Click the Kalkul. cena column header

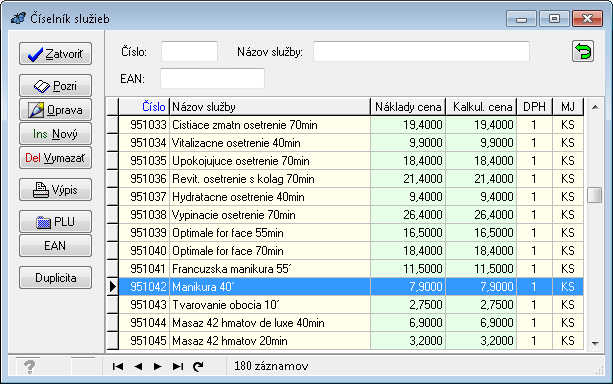481,107
